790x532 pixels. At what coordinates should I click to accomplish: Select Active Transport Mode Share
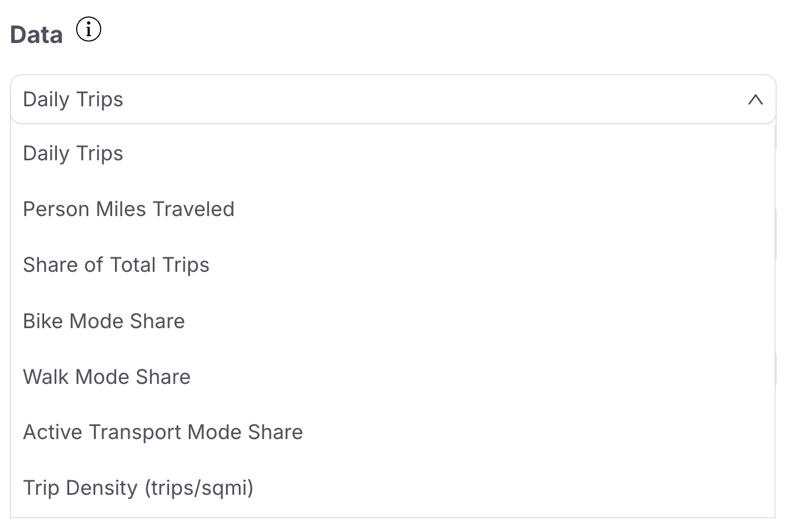(x=163, y=433)
